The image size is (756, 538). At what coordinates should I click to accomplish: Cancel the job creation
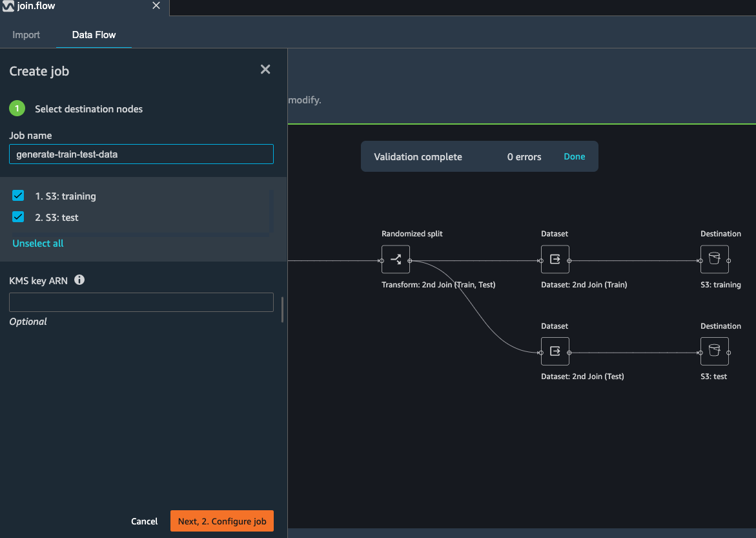(144, 521)
